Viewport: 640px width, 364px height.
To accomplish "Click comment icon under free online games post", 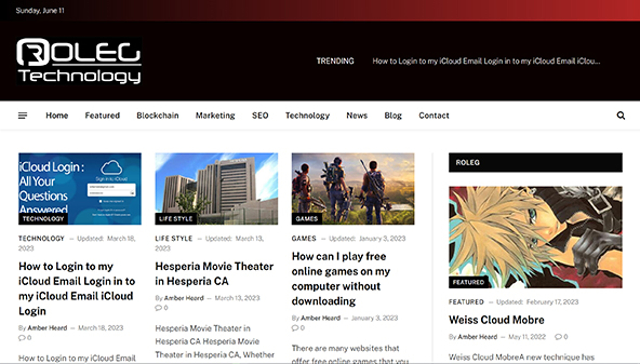I will click(x=295, y=328).
